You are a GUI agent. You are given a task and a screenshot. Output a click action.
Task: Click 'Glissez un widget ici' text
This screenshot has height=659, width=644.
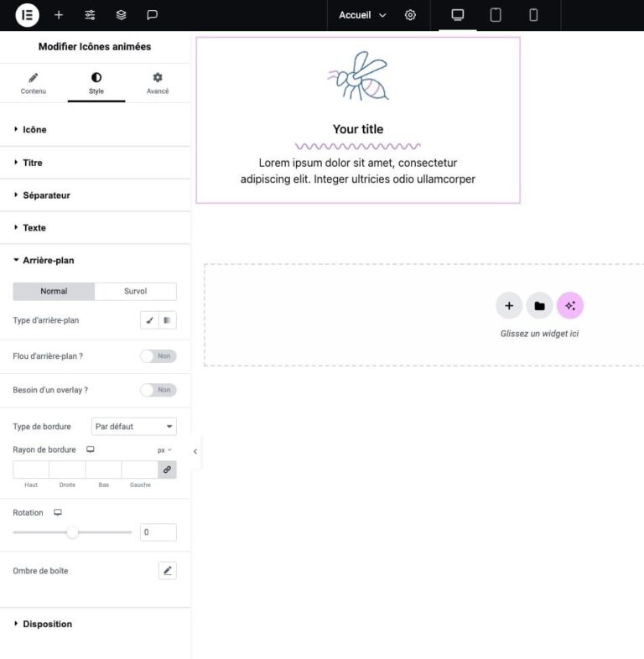click(x=539, y=334)
